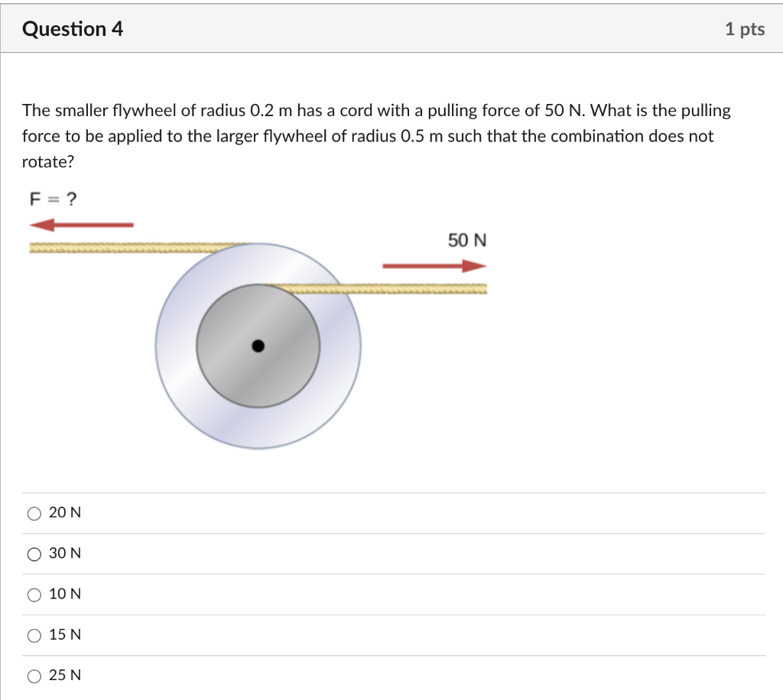
Task: Click the 50 N force label in diagram
Action: click(467, 240)
